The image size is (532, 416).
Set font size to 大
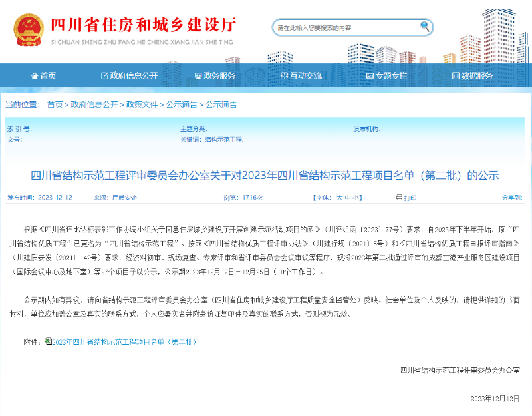click(x=339, y=198)
